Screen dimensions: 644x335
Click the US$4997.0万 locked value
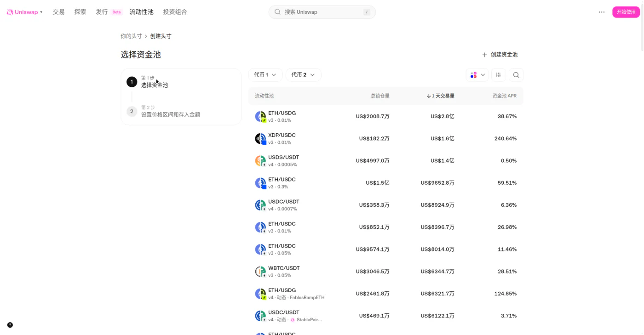tap(373, 161)
